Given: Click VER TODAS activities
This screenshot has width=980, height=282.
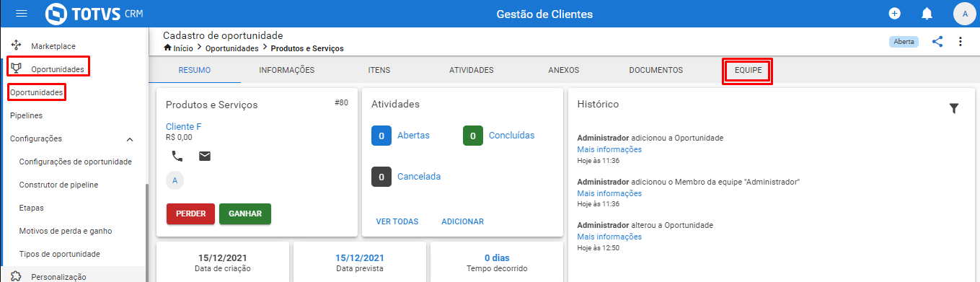Looking at the screenshot, I should coord(397,221).
